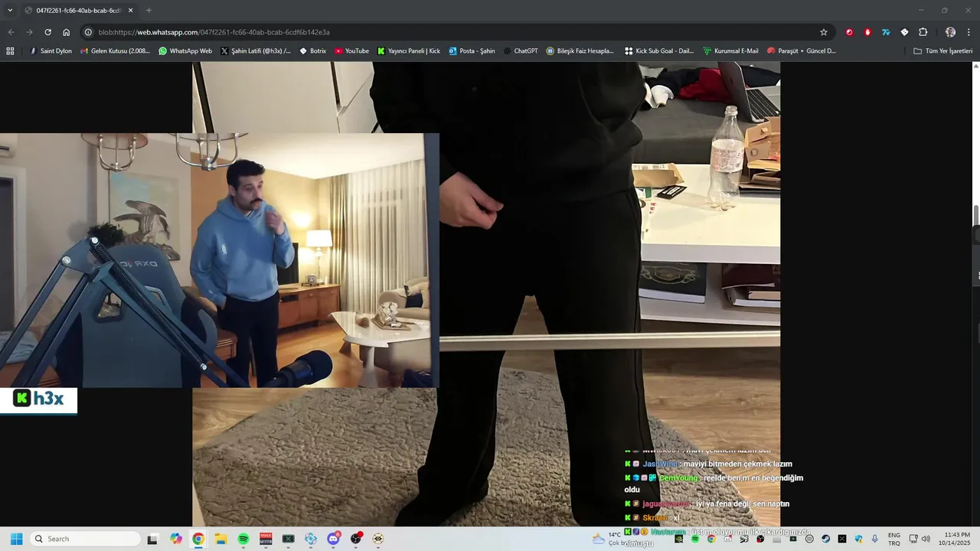
Task: Open OBS Studio from the taskbar
Action: point(356,539)
